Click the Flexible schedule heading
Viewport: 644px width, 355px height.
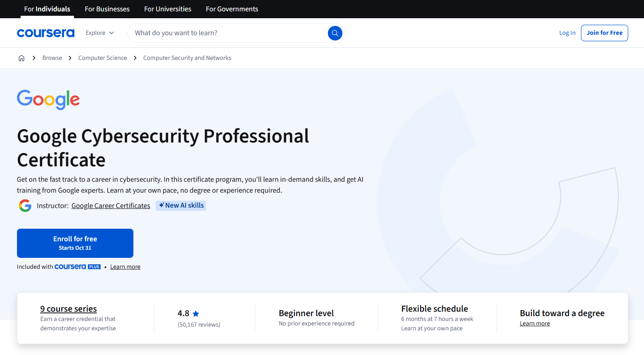[x=435, y=309]
